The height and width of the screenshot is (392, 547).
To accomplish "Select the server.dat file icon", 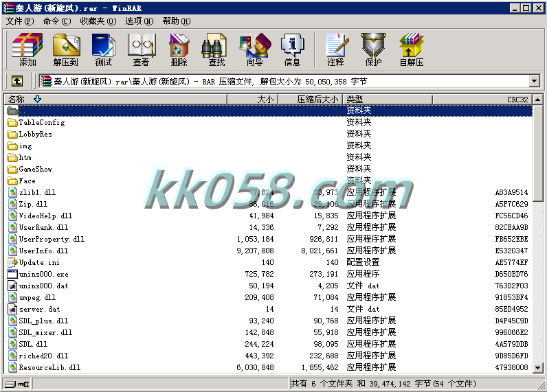I will point(12,309).
